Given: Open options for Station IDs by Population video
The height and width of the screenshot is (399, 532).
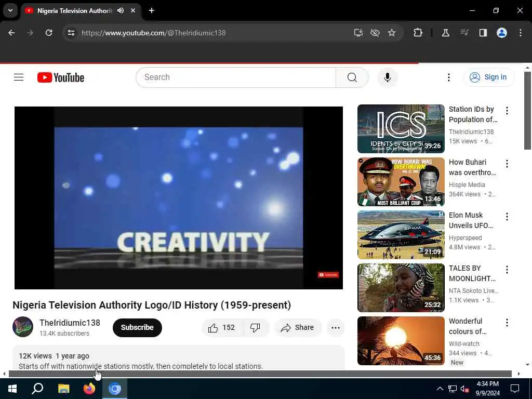Looking at the screenshot, I should point(507,111).
